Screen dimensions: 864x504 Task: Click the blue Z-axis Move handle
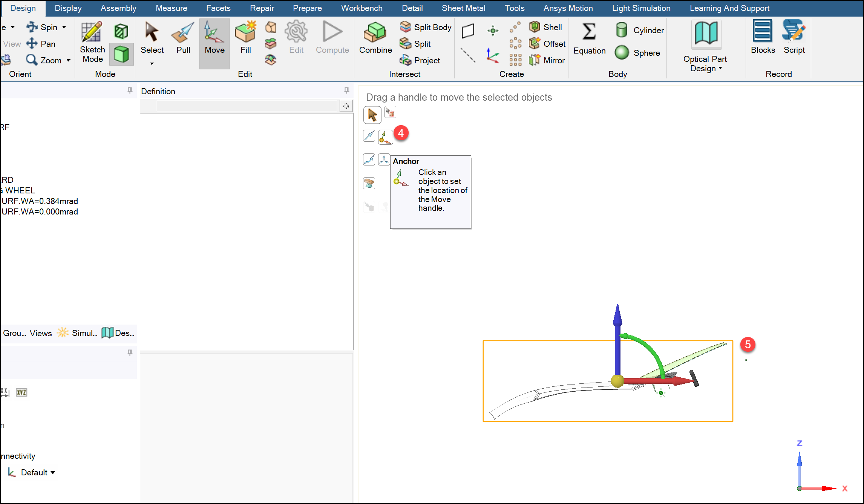click(617, 339)
